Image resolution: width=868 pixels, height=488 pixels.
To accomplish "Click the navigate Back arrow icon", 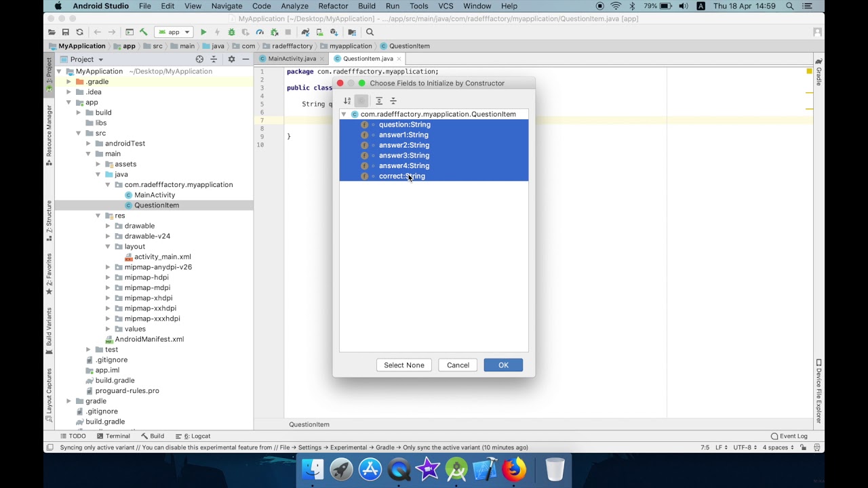I will [97, 32].
